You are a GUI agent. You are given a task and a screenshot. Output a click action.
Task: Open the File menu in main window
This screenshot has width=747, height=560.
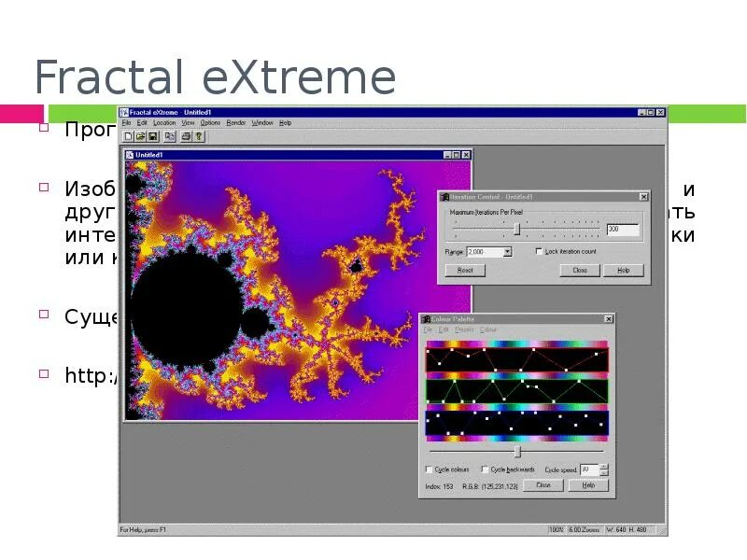(x=127, y=123)
